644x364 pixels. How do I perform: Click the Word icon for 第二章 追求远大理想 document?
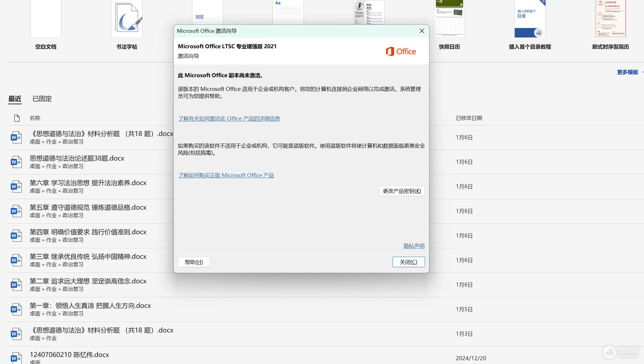click(16, 285)
